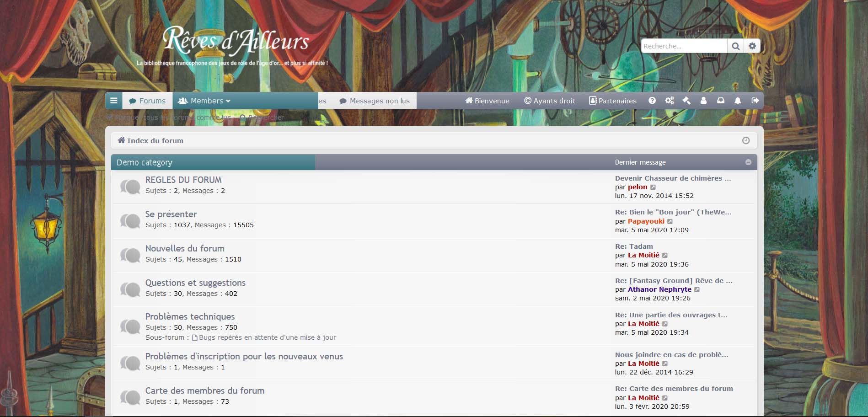Open notifications bell icon
Screen dimensions: 868x417
(738, 101)
